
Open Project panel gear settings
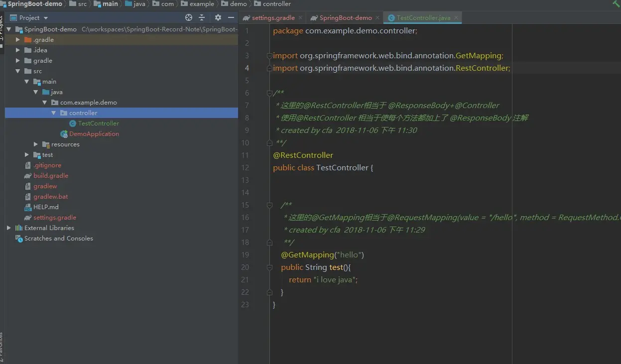tap(218, 17)
